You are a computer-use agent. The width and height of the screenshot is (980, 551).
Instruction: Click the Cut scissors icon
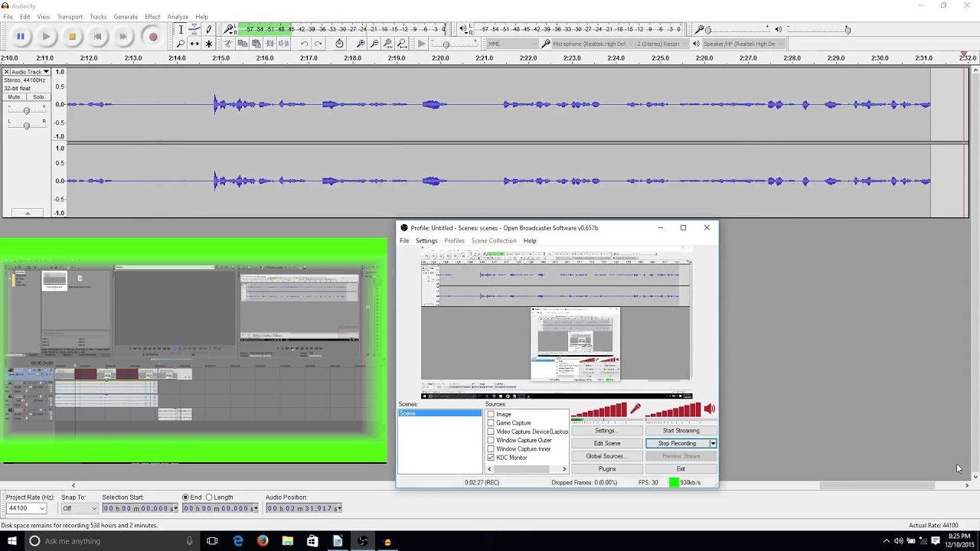(x=229, y=44)
